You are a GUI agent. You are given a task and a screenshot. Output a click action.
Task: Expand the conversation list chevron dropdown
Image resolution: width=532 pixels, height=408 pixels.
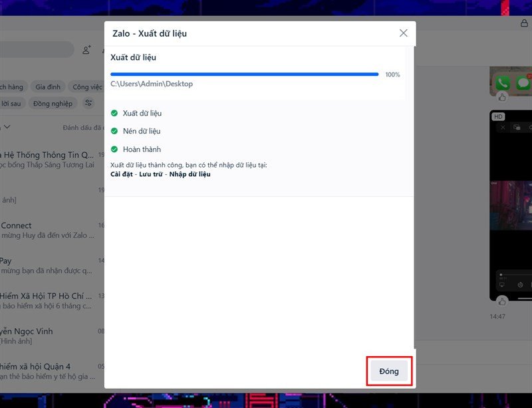tap(7, 127)
